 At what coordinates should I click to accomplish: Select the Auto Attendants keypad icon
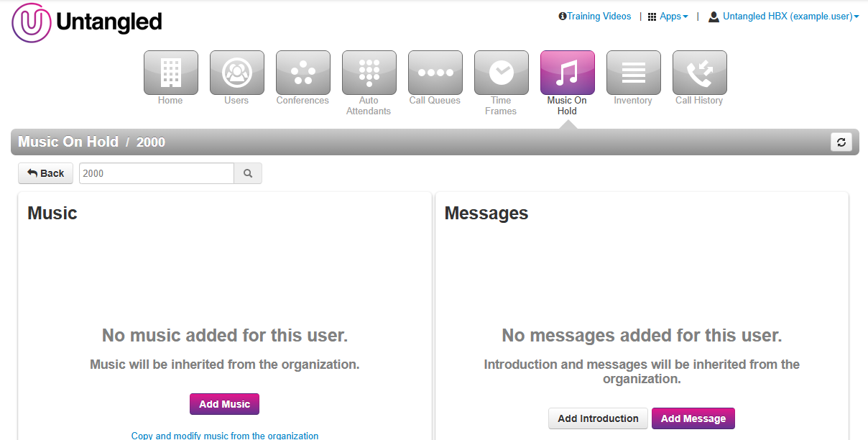(369, 73)
